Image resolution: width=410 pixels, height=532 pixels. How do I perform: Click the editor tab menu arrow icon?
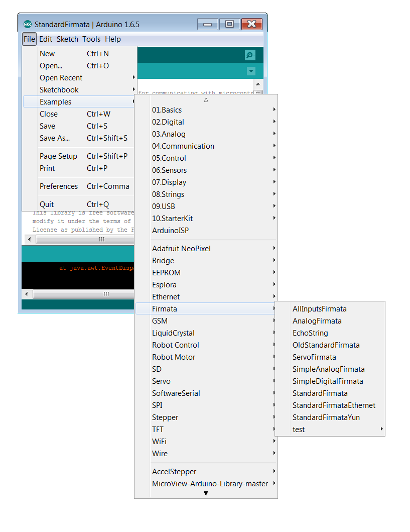click(x=250, y=71)
